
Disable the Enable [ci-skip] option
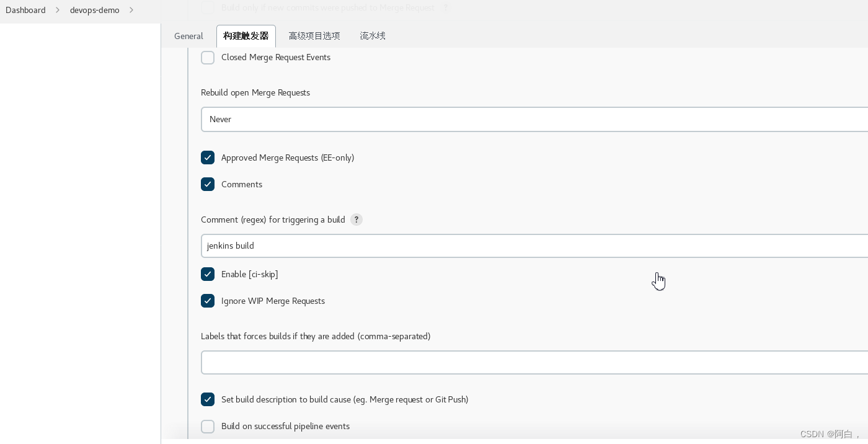pos(208,274)
